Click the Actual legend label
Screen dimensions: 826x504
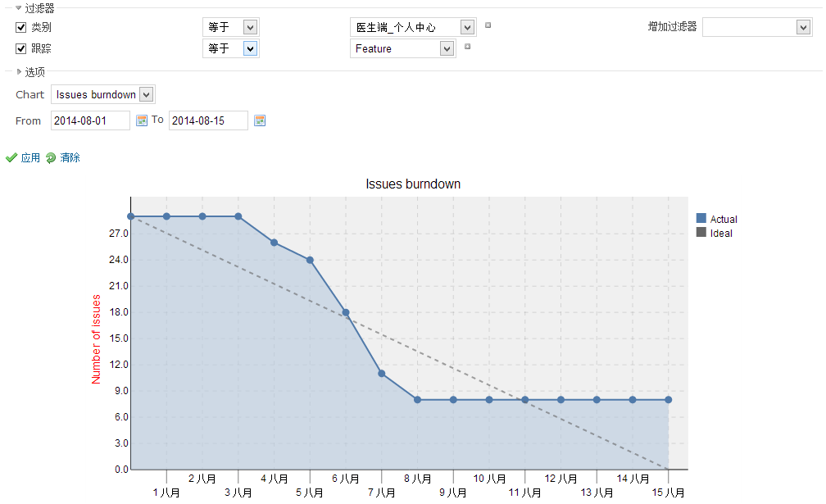click(724, 219)
